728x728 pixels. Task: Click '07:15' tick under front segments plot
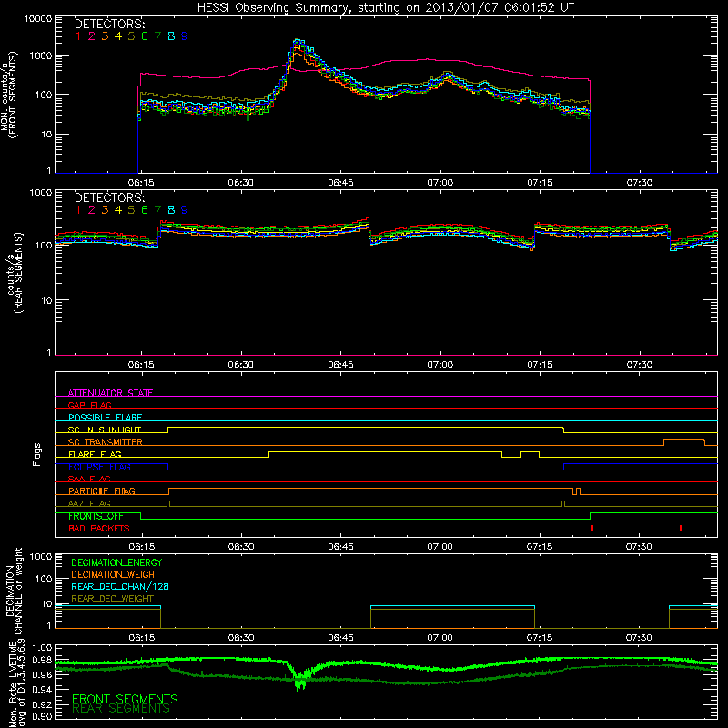[540, 183]
